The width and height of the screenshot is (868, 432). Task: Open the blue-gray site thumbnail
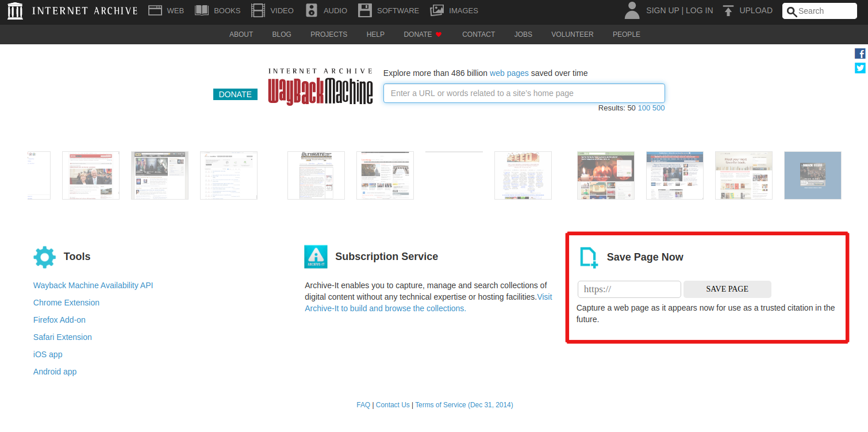coord(813,175)
